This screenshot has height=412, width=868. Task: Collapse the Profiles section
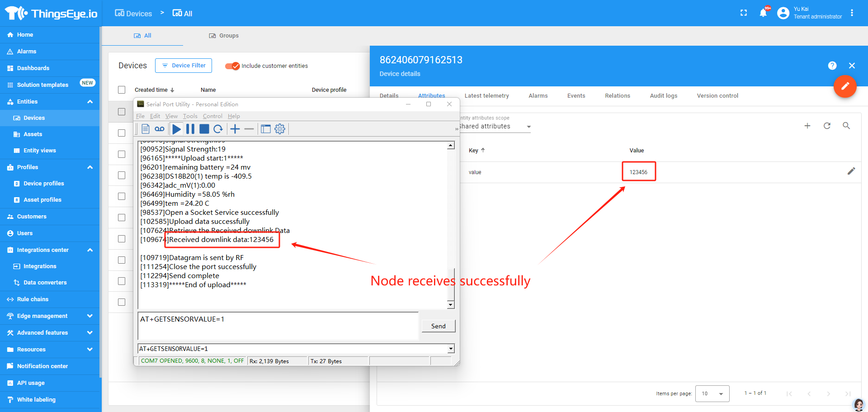pos(90,167)
